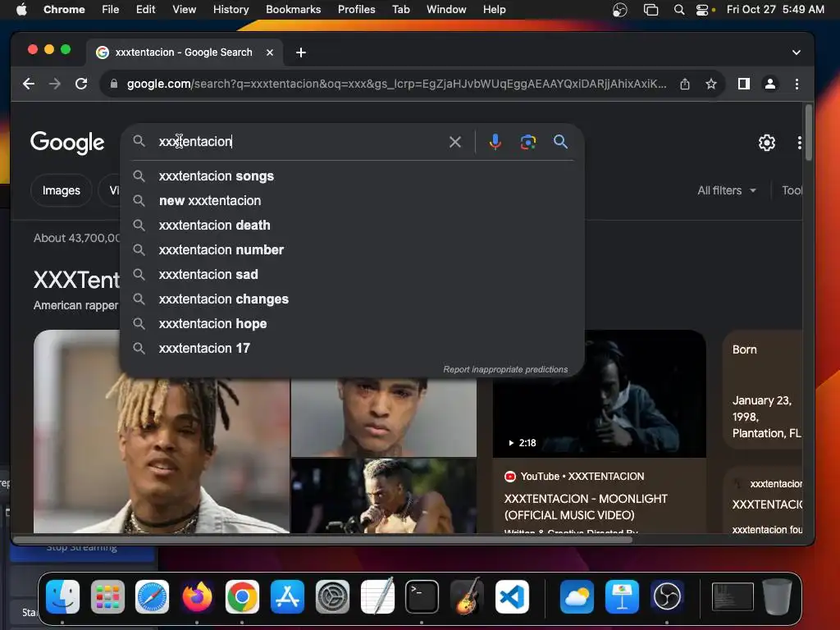Switch to OBS from the Dock
This screenshot has width=840, height=630.
(x=666, y=596)
